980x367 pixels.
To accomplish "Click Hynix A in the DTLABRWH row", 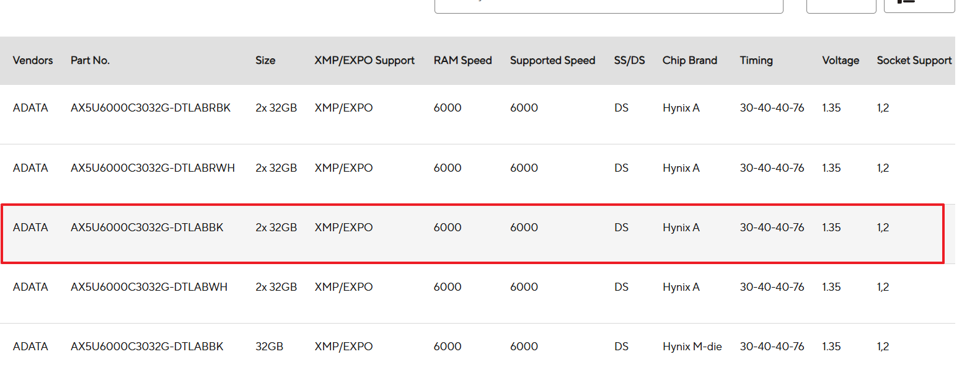I will pos(681,168).
